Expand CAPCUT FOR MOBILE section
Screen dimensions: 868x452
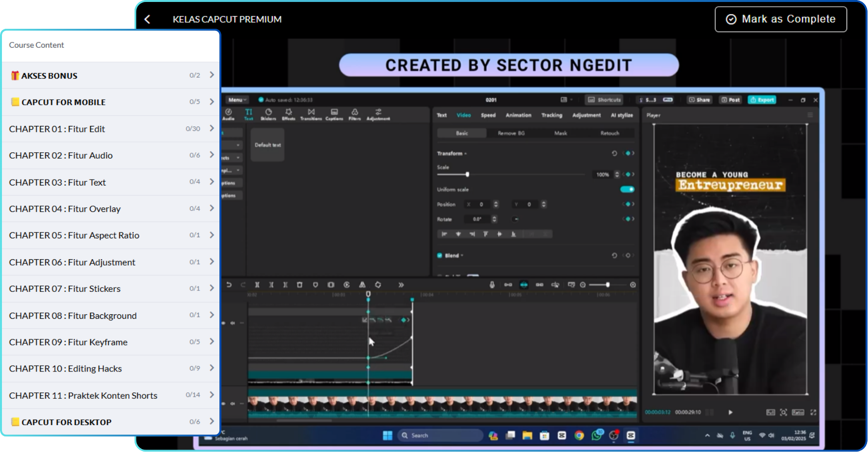[110, 102]
